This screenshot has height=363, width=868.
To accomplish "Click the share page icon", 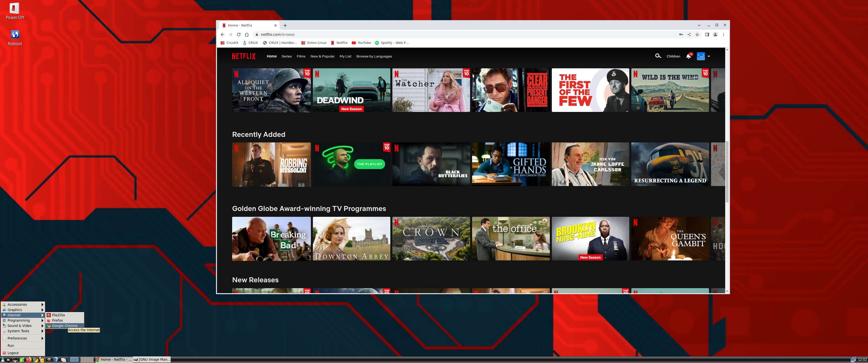I will pyautogui.click(x=689, y=35).
